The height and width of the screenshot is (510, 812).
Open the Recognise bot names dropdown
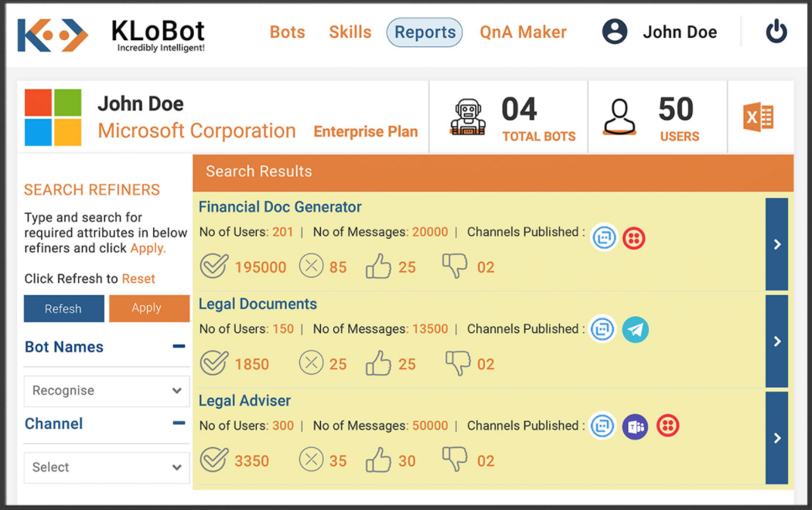tap(107, 391)
